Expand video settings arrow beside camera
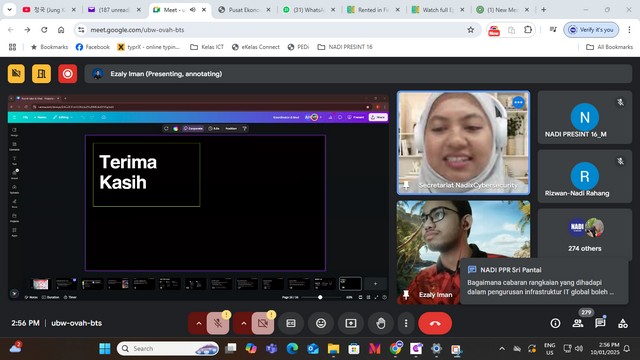Screen dimensions: 640x360 pyautogui.click(x=244, y=323)
